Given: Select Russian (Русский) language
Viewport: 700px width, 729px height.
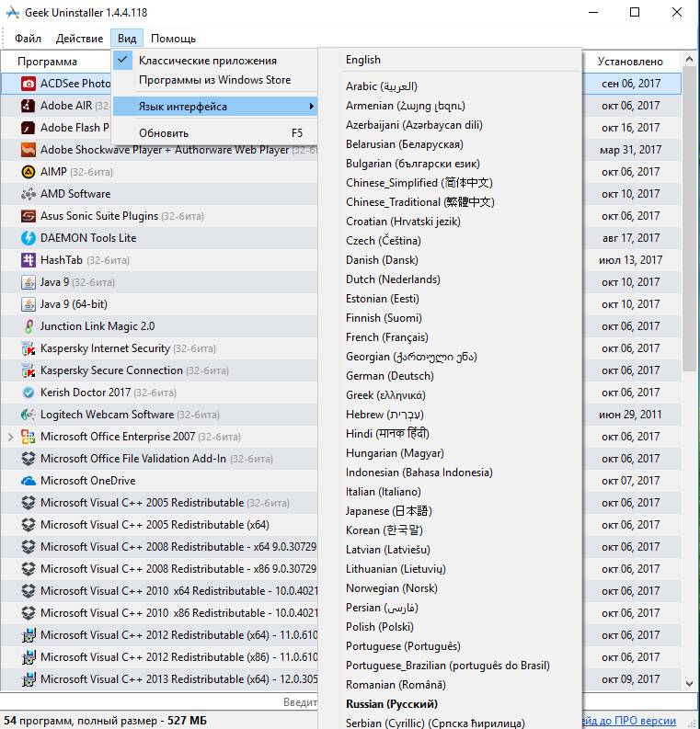Looking at the screenshot, I should click(450, 704).
